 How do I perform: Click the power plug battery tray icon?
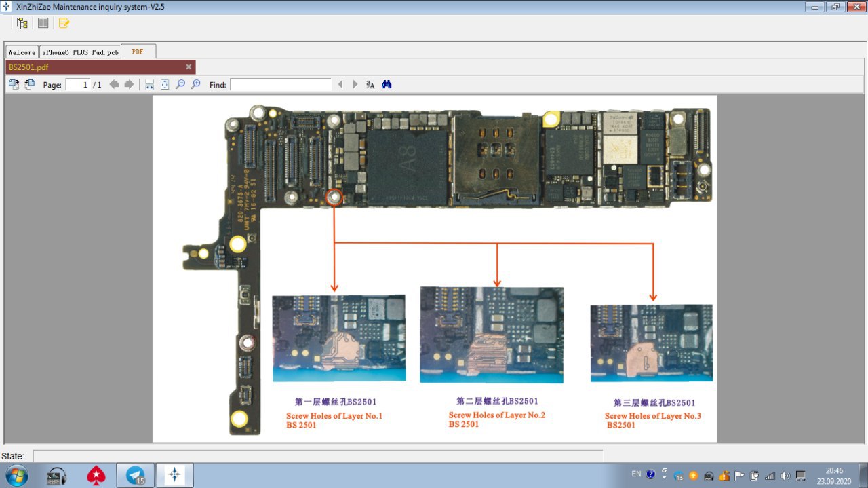(x=755, y=476)
